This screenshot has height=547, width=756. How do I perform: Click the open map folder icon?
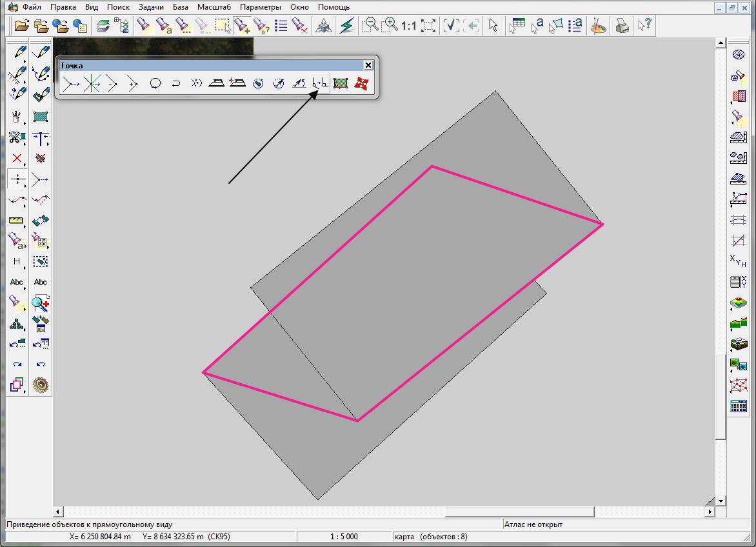click(22, 26)
